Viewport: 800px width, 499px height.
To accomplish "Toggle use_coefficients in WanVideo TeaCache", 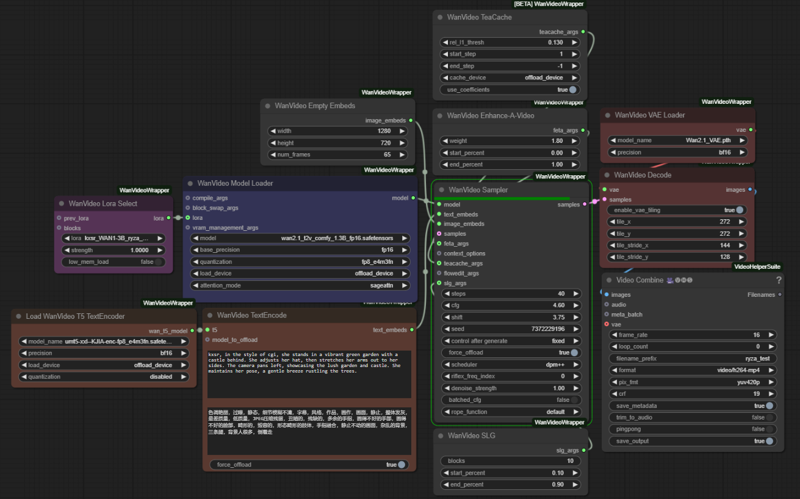I will 572,89.
